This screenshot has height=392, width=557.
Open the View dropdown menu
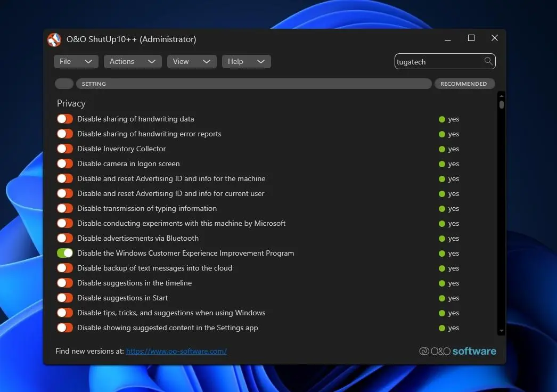(192, 61)
